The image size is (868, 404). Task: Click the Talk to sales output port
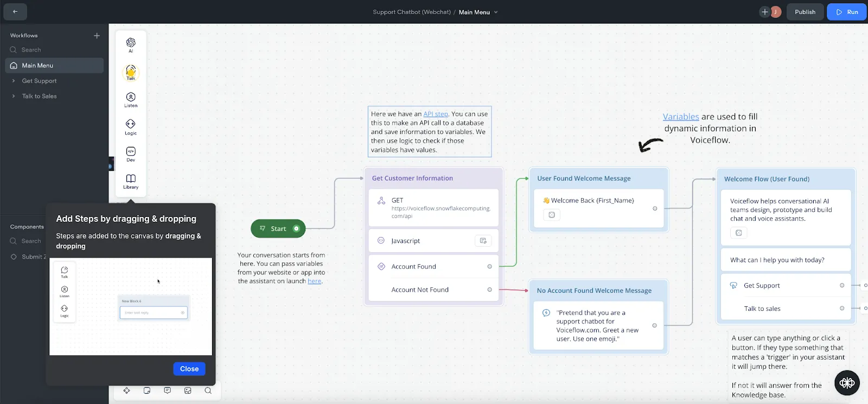pos(842,309)
